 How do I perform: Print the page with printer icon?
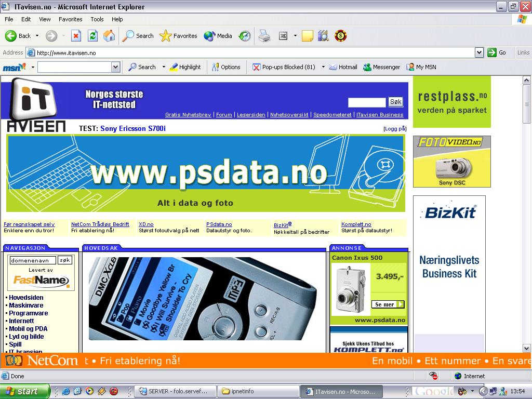coord(264,36)
